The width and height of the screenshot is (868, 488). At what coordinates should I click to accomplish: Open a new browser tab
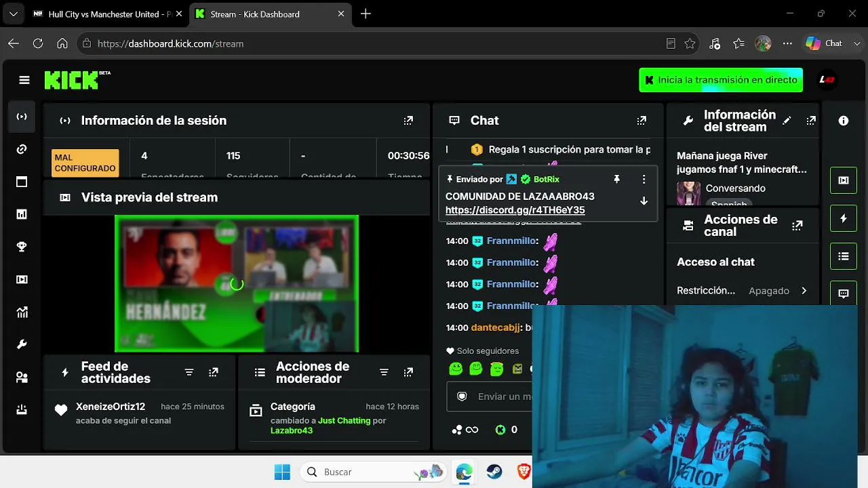pyautogui.click(x=366, y=14)
